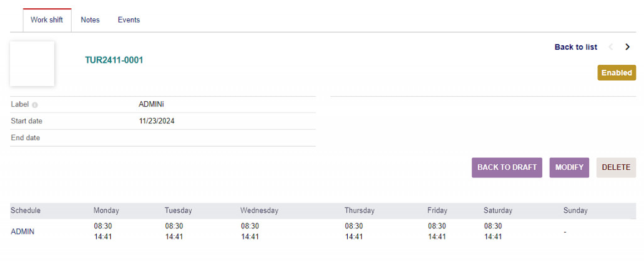
Task: Click the TUR2411-0001 reference
Action: [114, 60]
